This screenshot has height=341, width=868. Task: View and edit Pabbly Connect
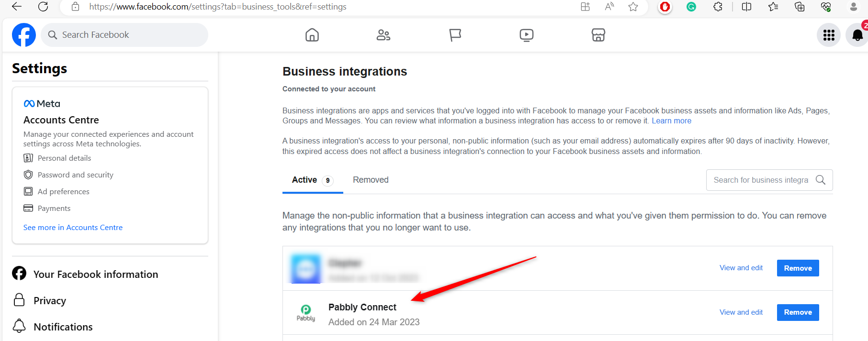(741, 312)
